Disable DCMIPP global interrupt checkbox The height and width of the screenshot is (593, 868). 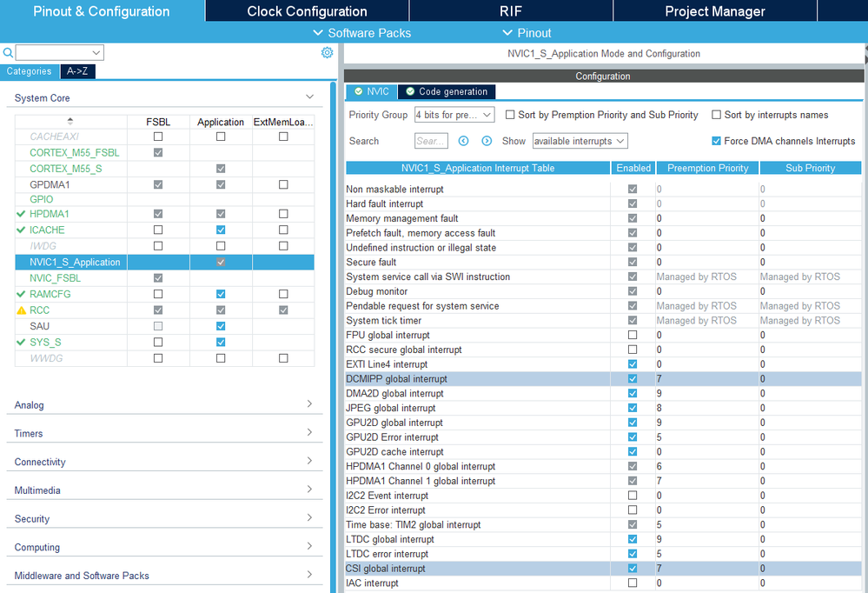tap(633, 378)
